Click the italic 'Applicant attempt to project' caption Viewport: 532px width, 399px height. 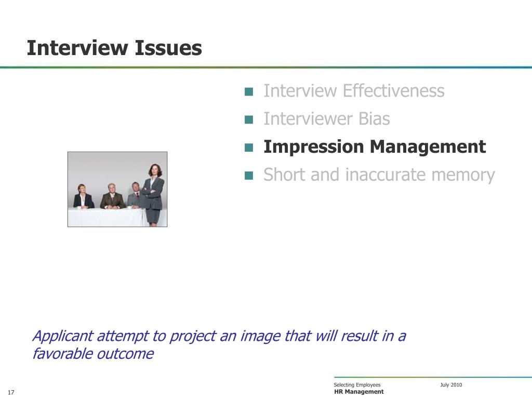coord(219,344)
